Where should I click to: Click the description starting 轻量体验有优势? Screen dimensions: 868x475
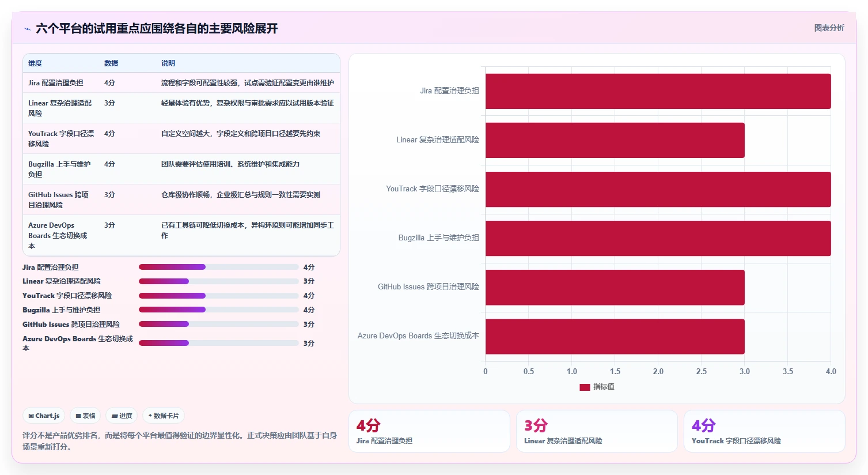248,103
